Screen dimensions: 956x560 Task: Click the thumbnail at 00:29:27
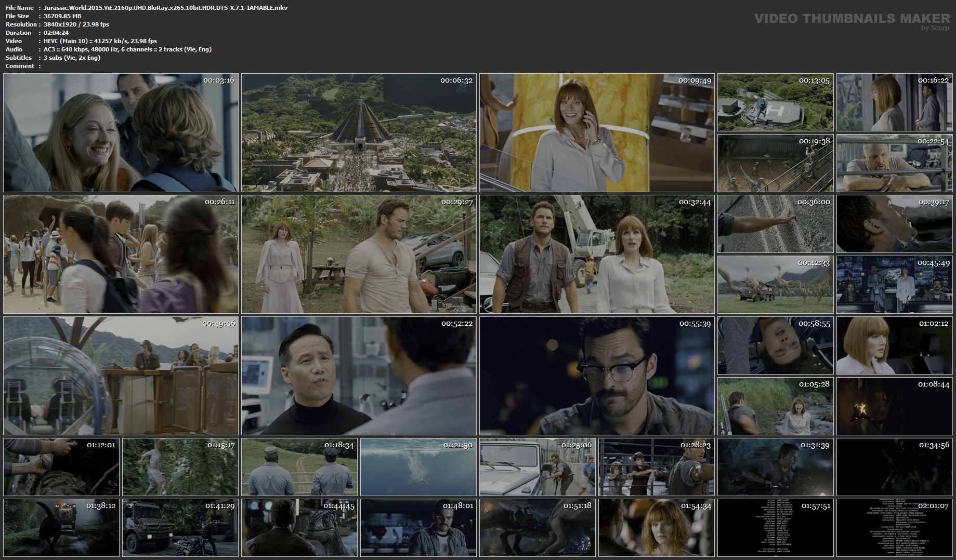tap(359, 255)
